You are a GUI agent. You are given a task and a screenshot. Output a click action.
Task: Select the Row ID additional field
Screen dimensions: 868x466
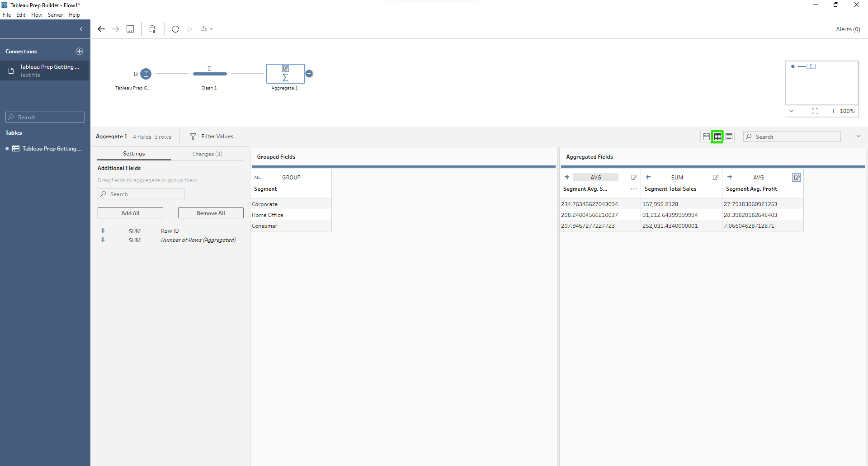coord(170,231)
